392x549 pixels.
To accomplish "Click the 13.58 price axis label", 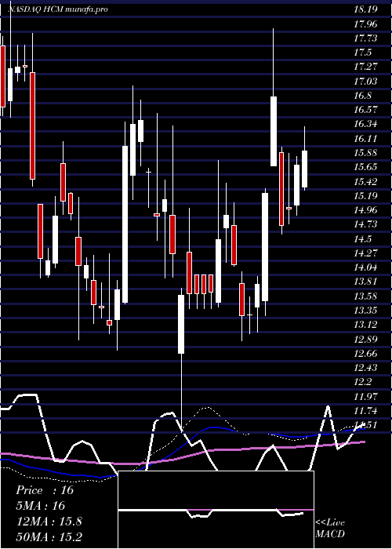I will click(x=366, y=296).
